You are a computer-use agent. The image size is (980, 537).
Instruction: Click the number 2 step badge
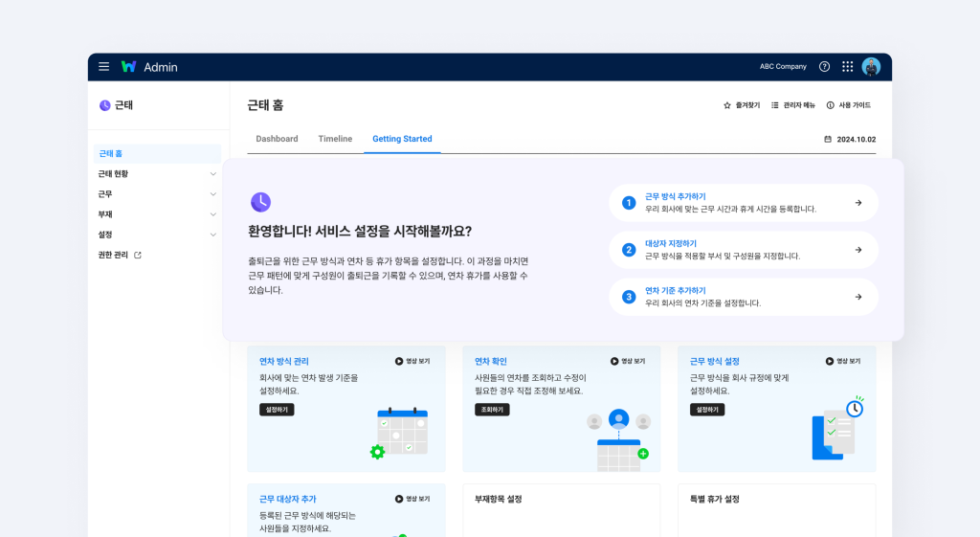tap(629, 250)
